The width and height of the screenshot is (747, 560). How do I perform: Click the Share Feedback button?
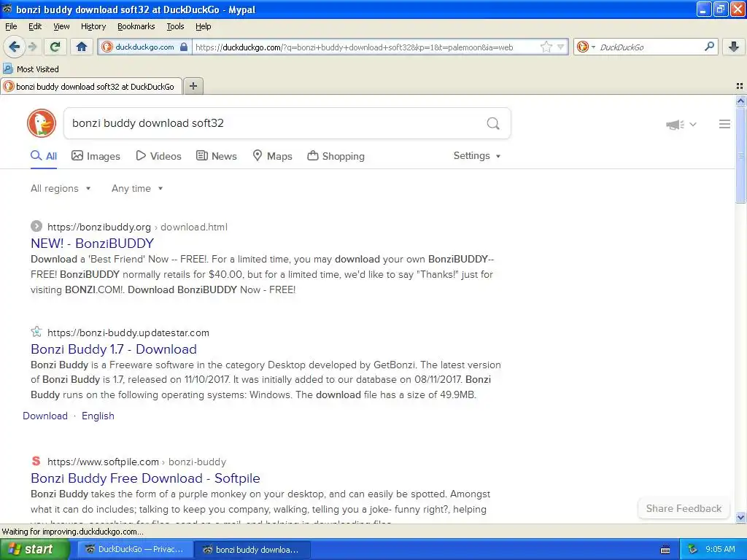click(x=684, y=508)
